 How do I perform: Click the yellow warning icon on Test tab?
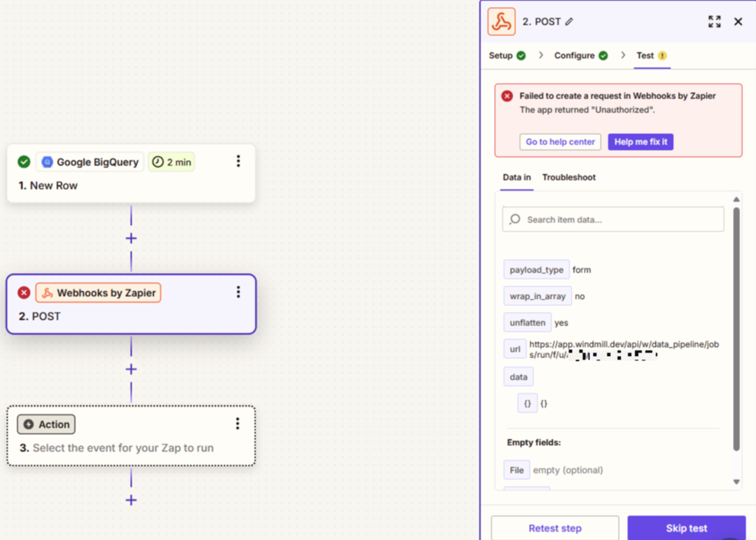click(663, 56)
